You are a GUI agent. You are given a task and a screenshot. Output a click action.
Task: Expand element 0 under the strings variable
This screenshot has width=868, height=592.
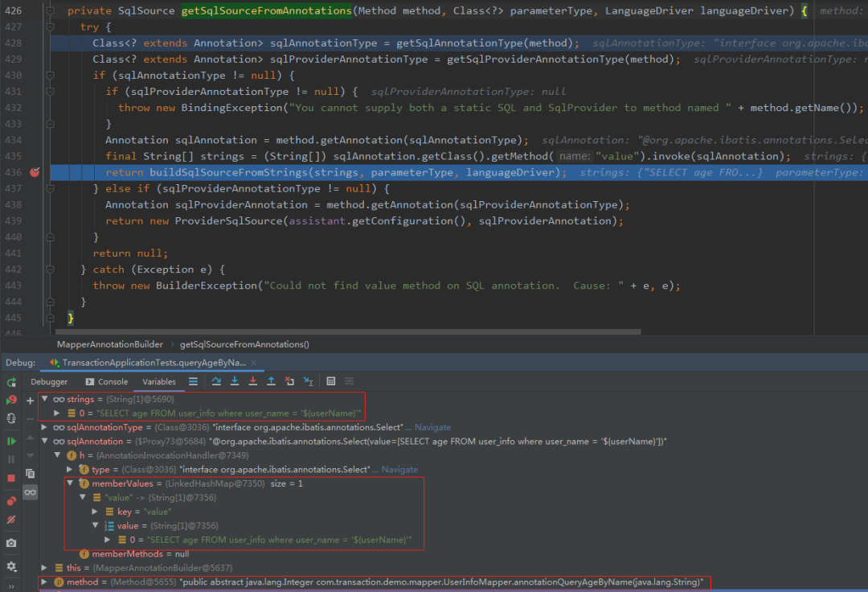tap(56, 413)
